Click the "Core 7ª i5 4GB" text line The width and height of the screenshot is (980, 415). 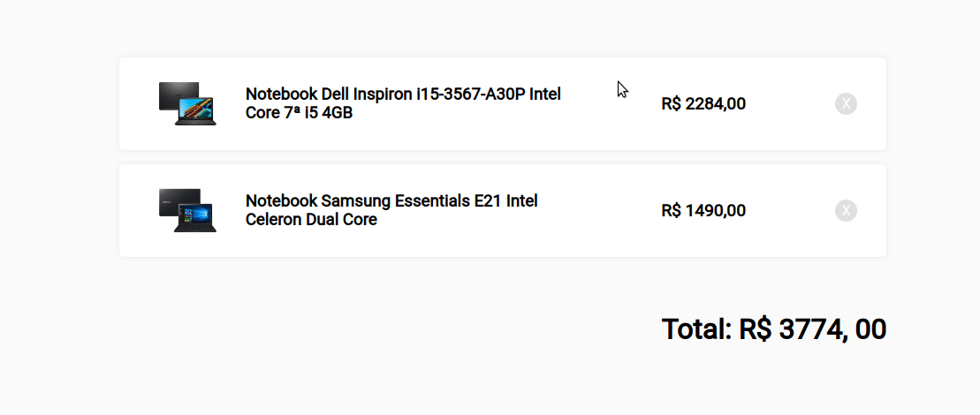[299, 113]
